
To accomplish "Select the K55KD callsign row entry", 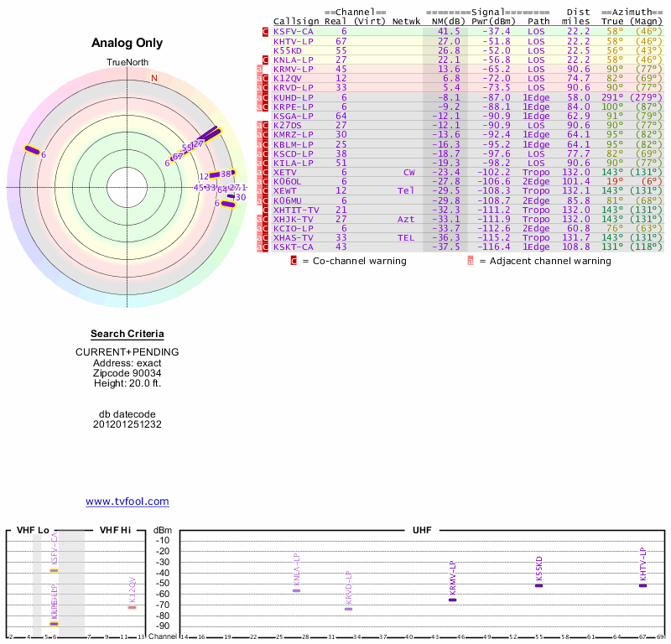I will (x=289, y=50).
